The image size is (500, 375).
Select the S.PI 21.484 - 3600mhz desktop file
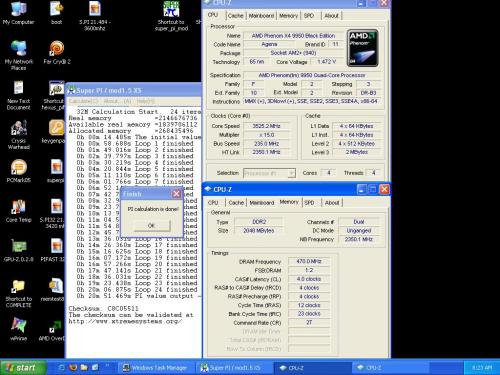(95, 16)
